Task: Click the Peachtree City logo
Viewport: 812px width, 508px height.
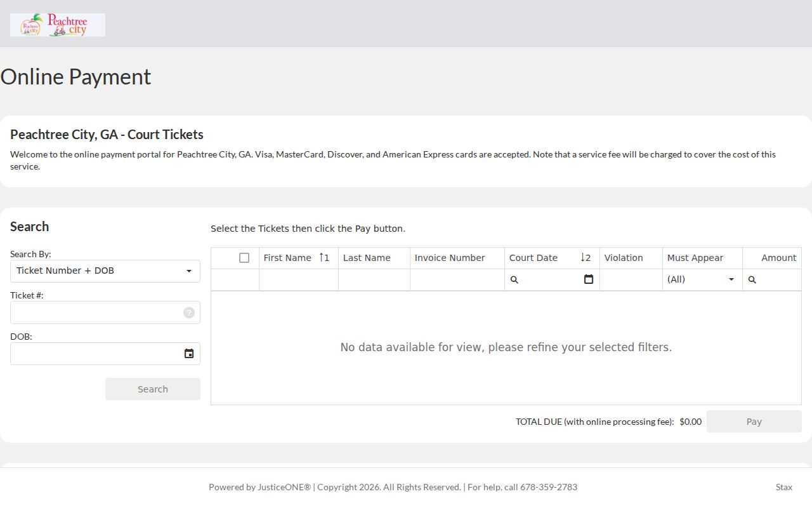Action: tap(58, 25)
